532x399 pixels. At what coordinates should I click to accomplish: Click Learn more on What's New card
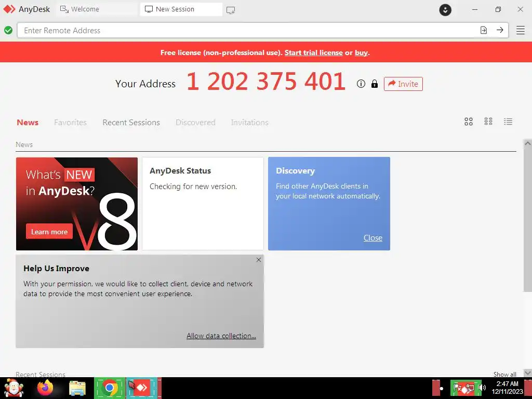pyautogui.click(x=49, y=232)
